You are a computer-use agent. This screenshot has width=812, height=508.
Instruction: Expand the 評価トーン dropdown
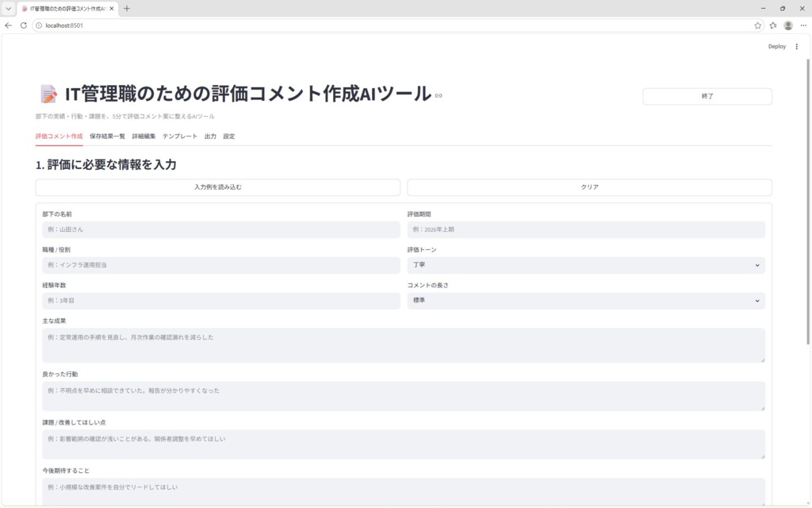(586, 265)
